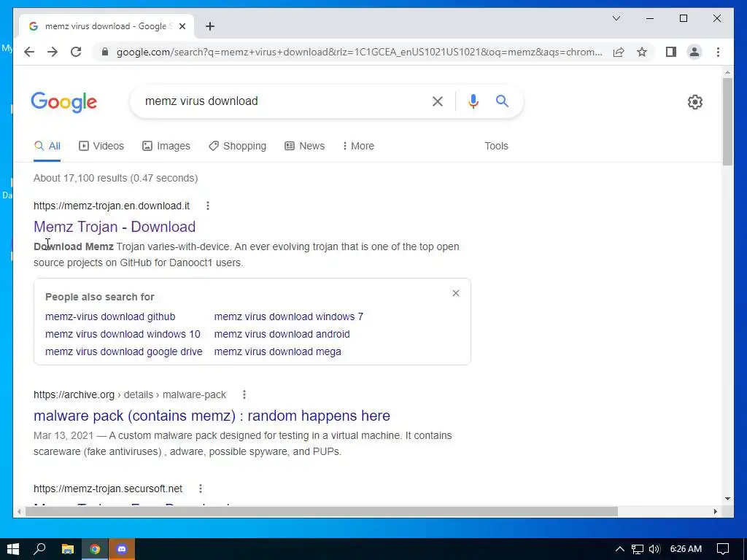Open the clock showing 6:26 AM

(686, 549)
